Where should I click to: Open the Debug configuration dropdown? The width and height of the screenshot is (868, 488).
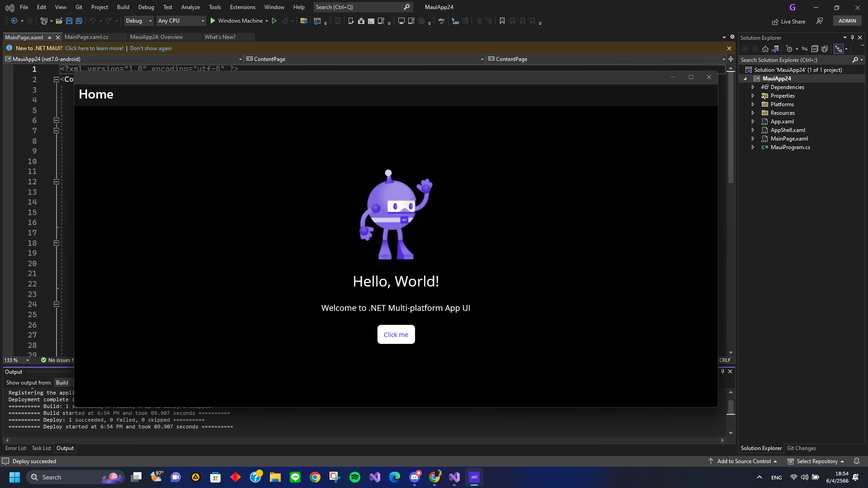pos(138,21)
